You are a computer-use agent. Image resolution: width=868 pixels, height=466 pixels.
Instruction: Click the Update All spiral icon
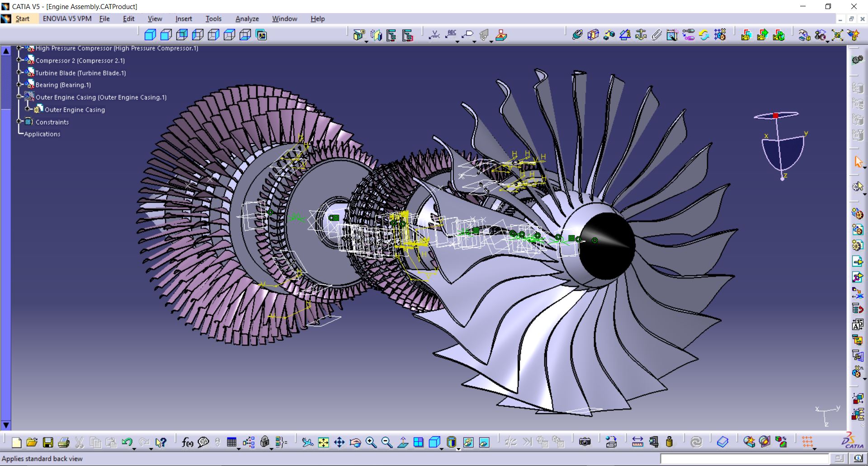pyautogui.click(x=696, y=442)
